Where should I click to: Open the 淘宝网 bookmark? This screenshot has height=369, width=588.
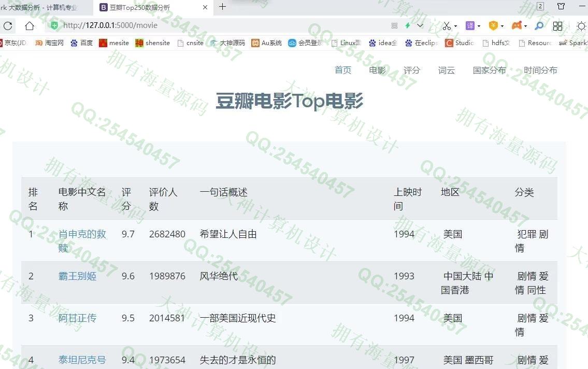(50, 42)
